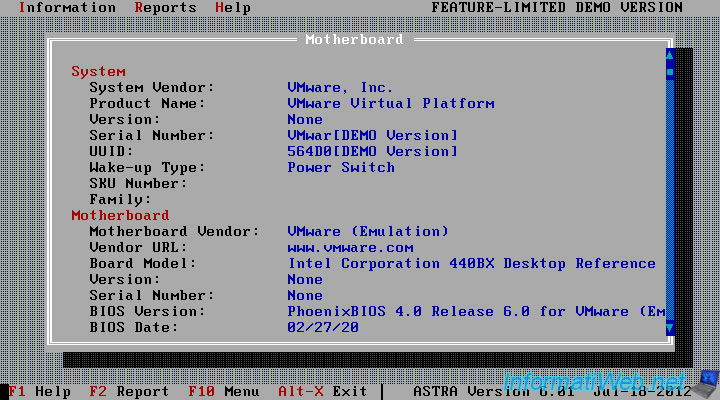Viewport: 720px width, 400px height.
Task: Open the Help menu
Action: pyautogui.click(x=233, y=8)
